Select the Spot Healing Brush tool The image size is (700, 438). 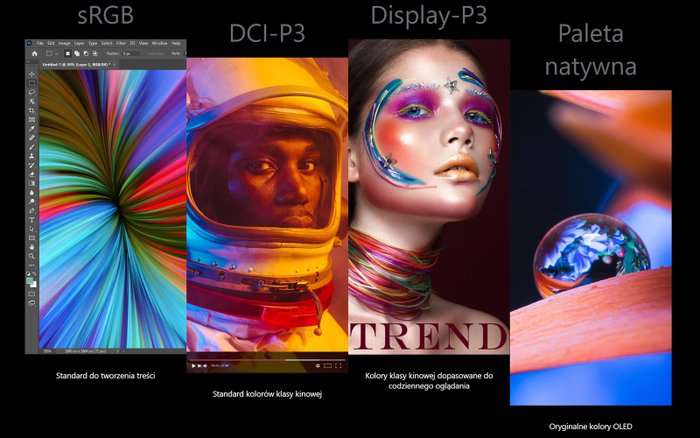point(32,138)
